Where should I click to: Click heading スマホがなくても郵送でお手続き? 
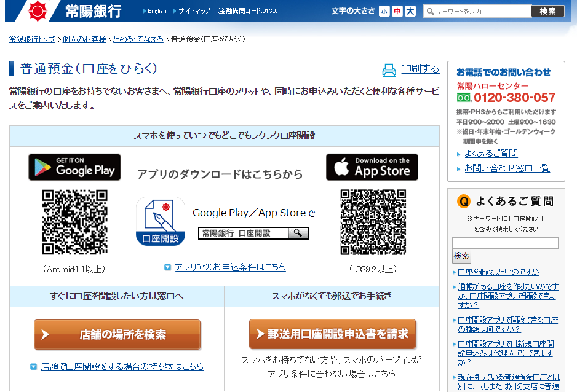coord(332,296)
